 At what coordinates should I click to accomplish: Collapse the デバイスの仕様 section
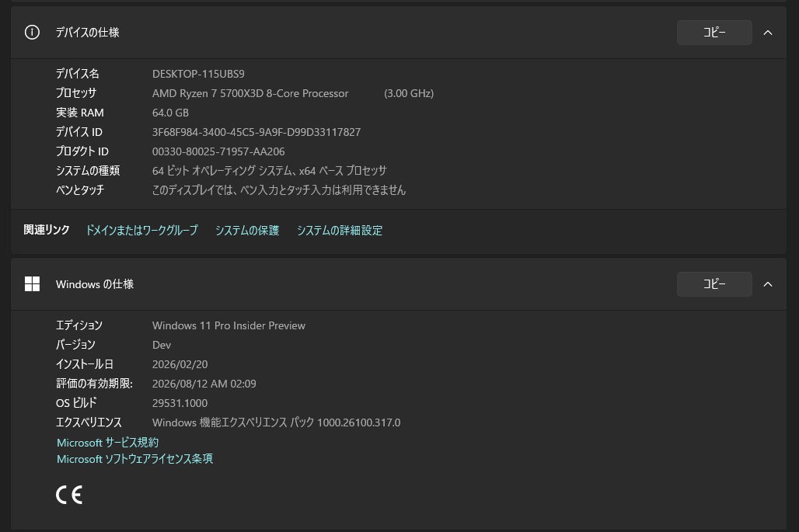point(767,33)
